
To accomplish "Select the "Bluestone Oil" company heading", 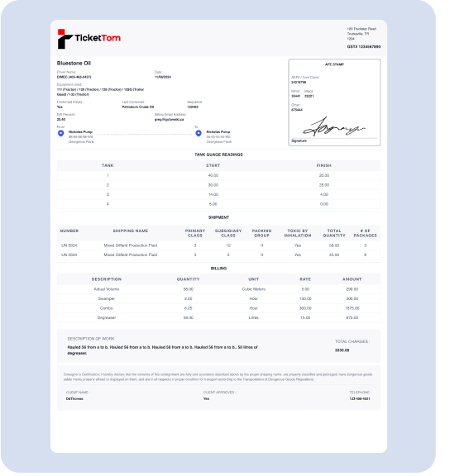I will tap(74, 63).
